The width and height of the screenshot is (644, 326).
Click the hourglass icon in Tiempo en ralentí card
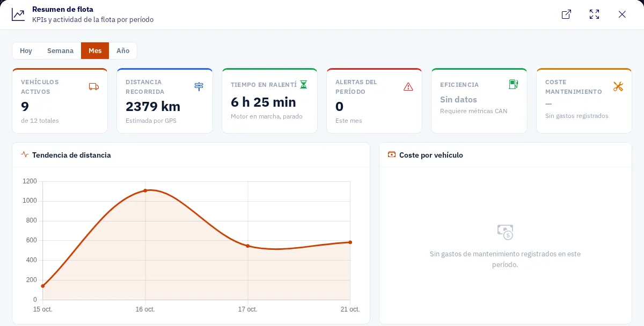pyautogui.click(x=304, y=85)
